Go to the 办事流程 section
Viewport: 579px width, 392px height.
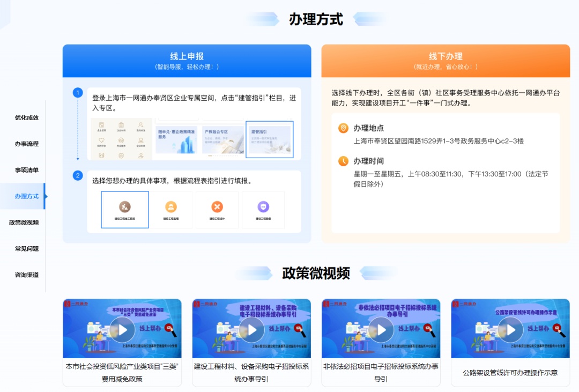[27, 144]
